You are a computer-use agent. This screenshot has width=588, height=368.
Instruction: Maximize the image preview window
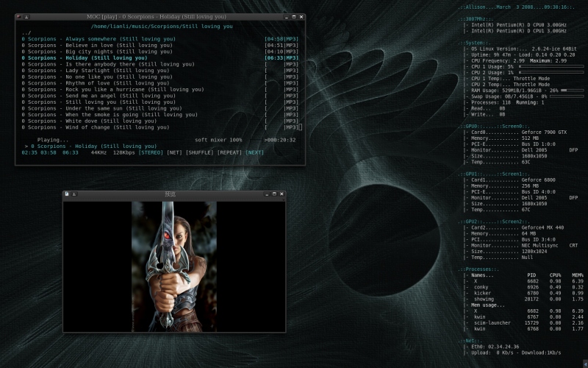274,194
